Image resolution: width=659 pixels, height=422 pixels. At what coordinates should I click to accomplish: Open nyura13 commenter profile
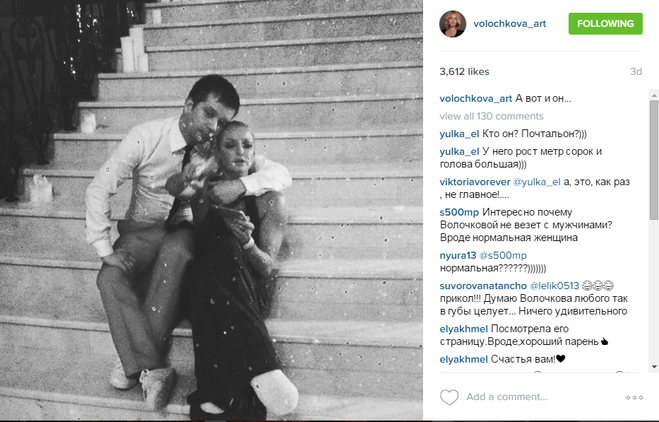click(x=458, y=255)
